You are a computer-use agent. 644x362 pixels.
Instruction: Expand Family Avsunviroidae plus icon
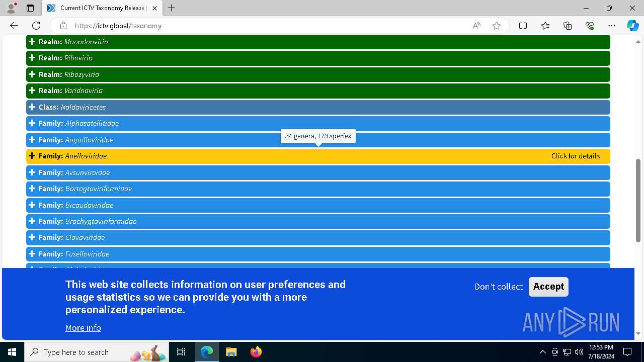coord(32,172)
